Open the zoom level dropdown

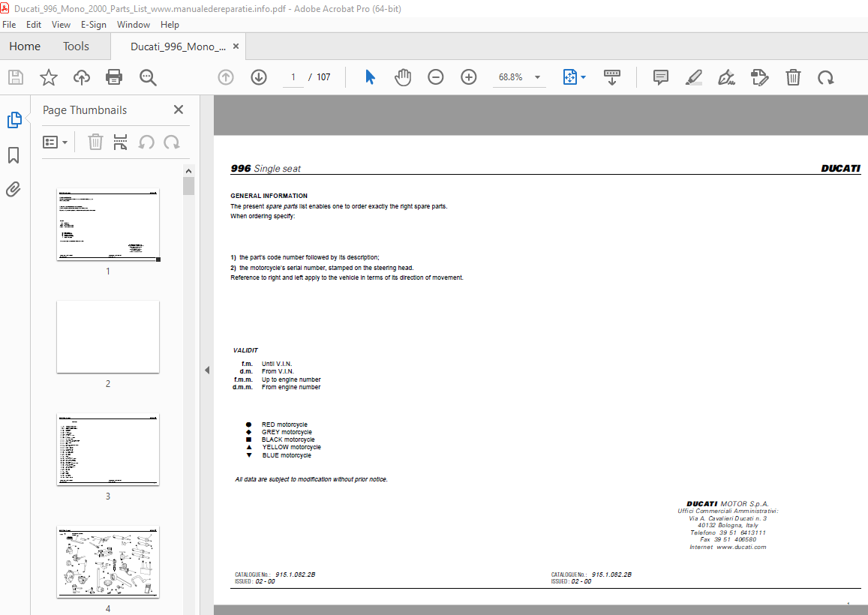point(537,77)
